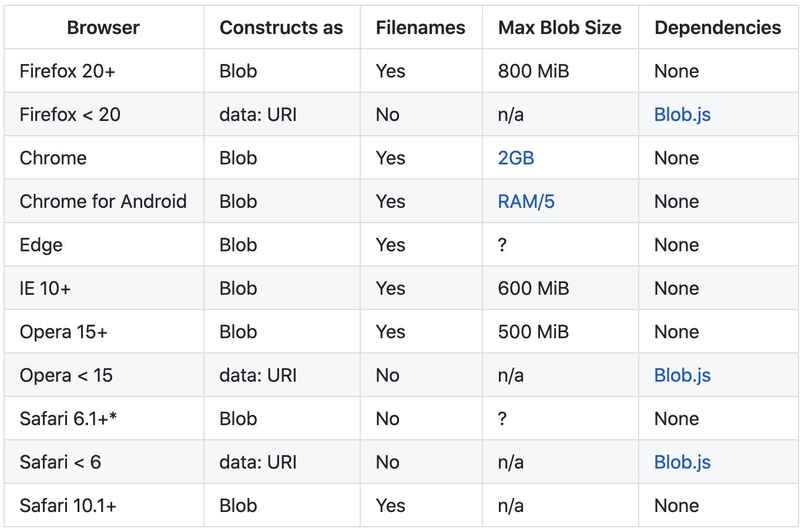The height and width of the screenshot is (532, 805).
Task: Click the 800 MiB max blob size cell
Action: point(533,71)
